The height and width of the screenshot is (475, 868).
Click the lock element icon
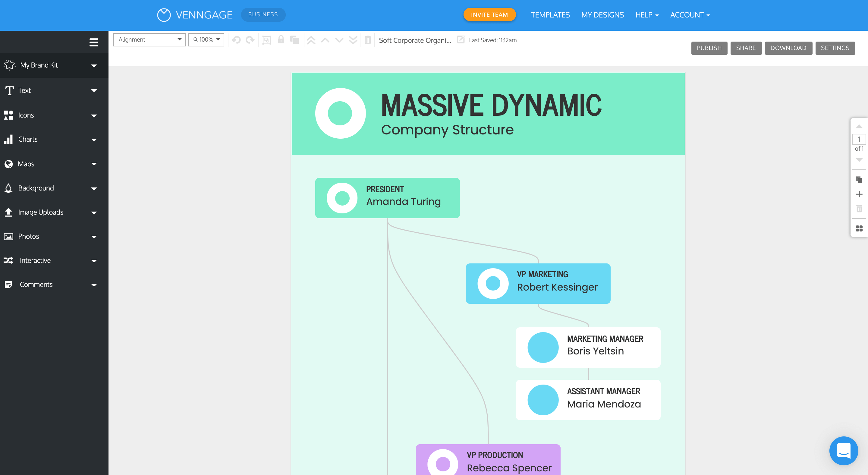(x=281, y=40)
